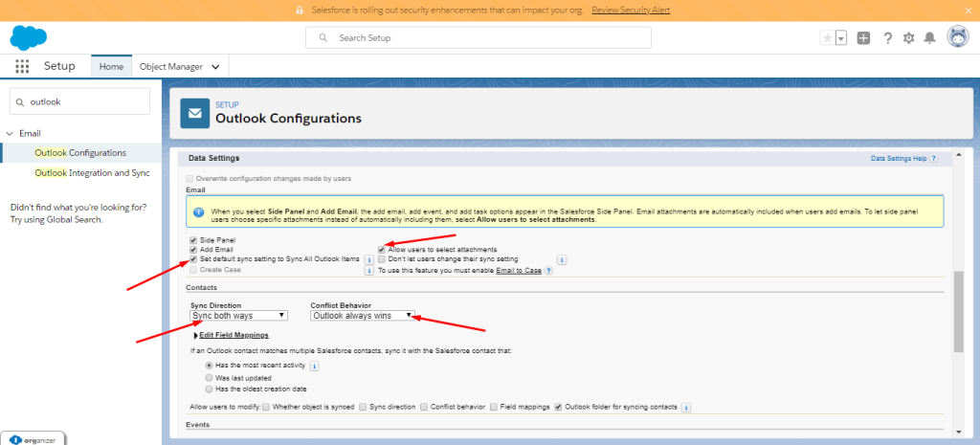Open the global actions plus icon
Viewport: 980px width, 445px height.
[863, 37]
